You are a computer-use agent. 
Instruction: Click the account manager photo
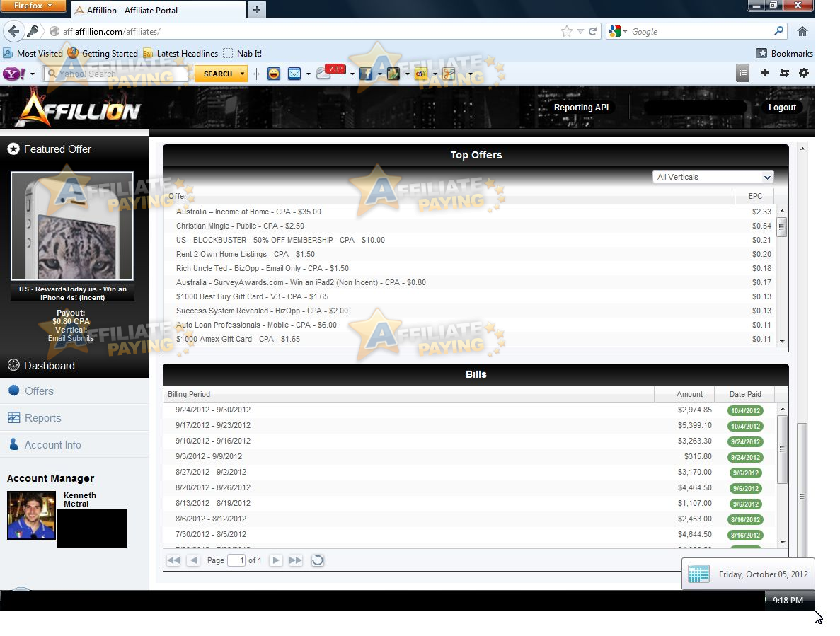[31, 515]
